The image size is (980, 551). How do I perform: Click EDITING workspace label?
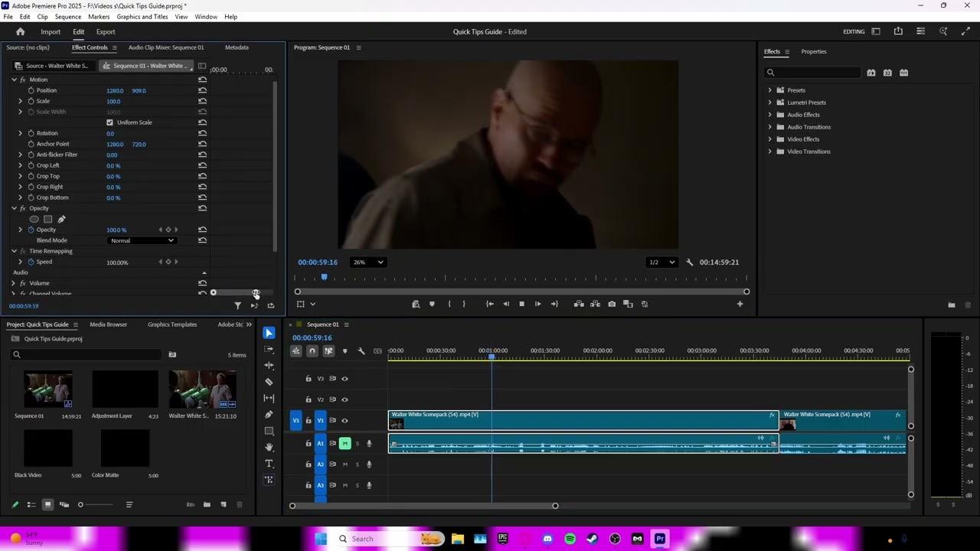click(x=854, y=31)
